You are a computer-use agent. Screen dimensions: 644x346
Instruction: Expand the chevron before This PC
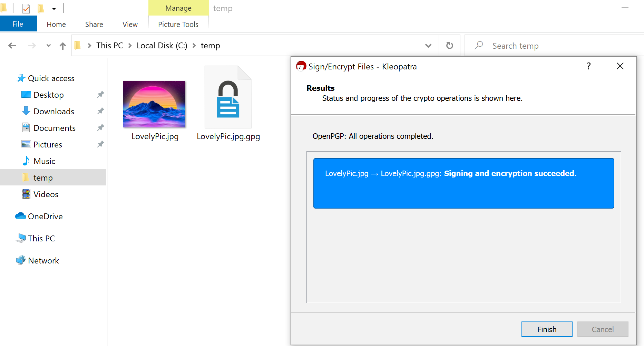pos(89,46)
